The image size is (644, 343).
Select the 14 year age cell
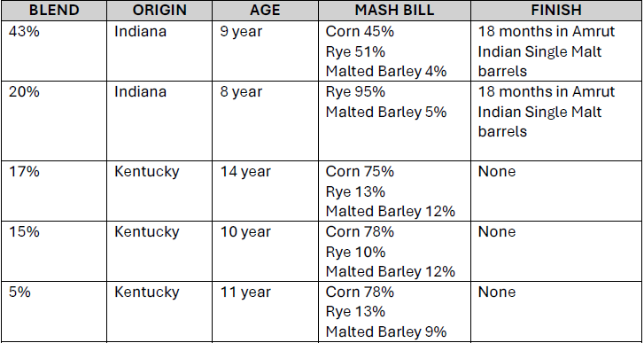266,191
